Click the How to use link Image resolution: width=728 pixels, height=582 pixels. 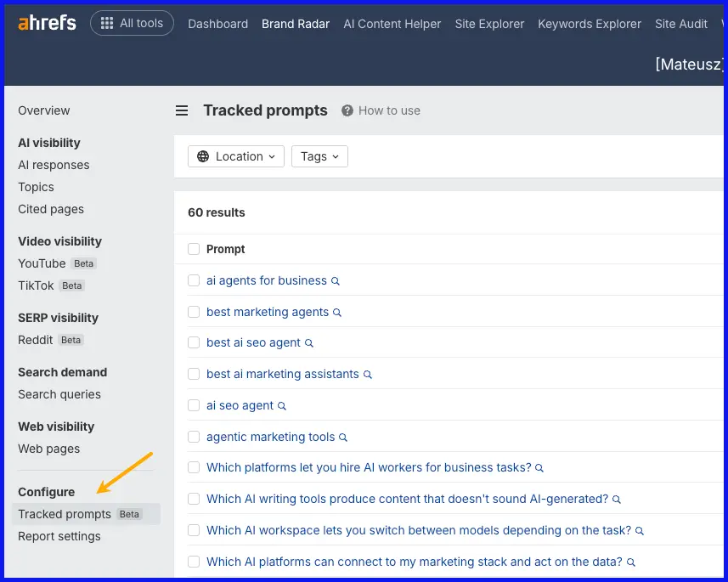[389, 110]
